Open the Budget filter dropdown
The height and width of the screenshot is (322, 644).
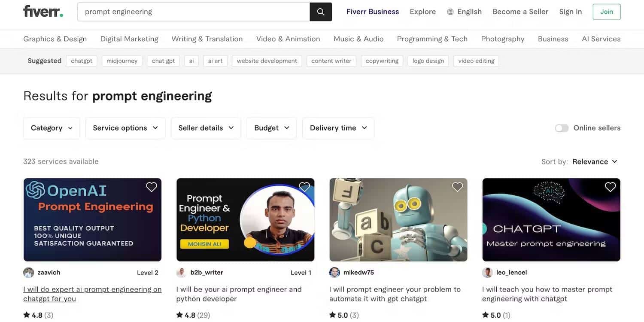pos(272,128)
